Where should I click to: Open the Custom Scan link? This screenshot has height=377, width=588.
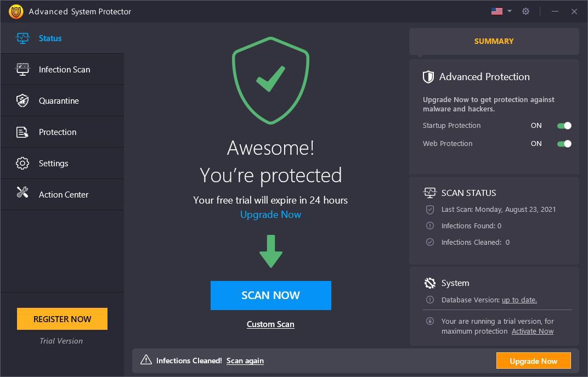[270, 324]
